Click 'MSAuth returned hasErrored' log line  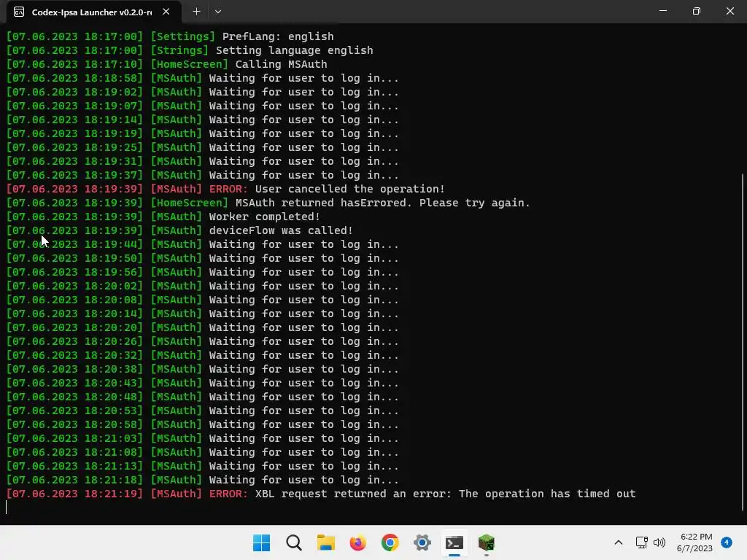click(x=268, y=203)
